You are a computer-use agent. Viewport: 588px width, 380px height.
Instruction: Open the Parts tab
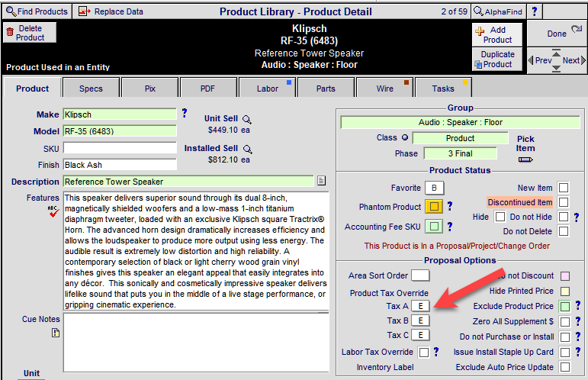click(326, 89)
